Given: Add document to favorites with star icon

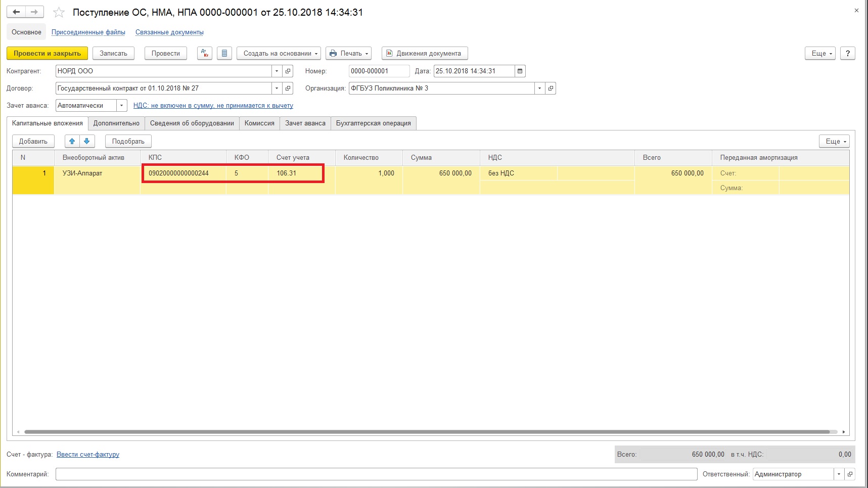Looking at the screenshot, I should (x=59, y=12).
